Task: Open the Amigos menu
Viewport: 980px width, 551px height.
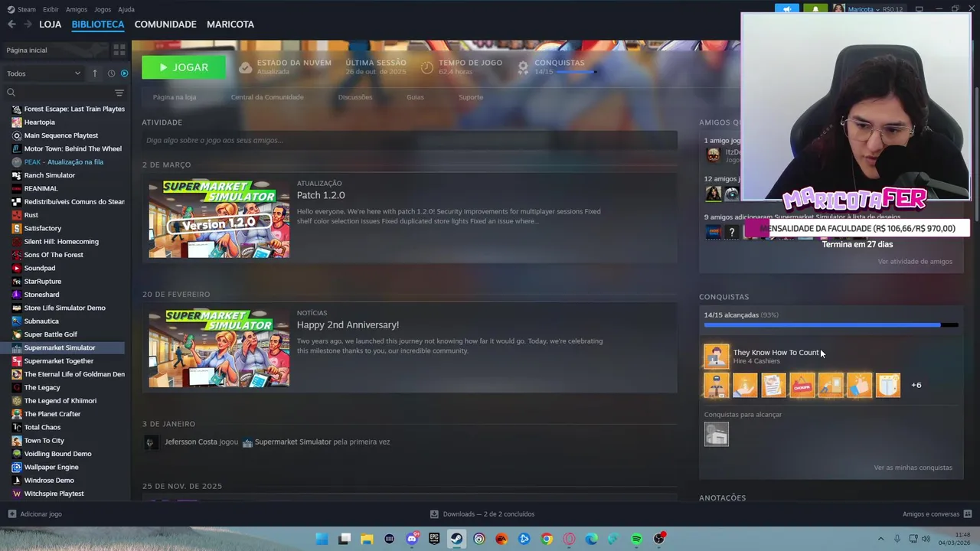Action: [77, 9]
